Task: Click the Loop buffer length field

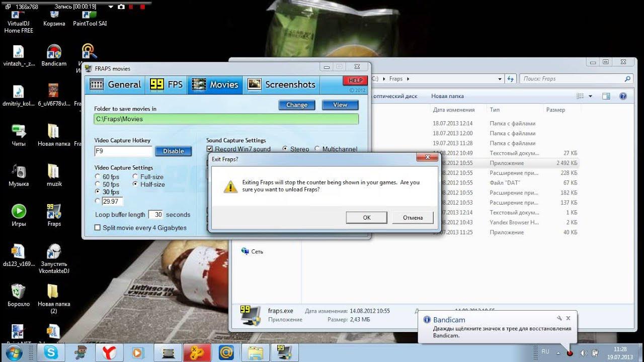Action: pyautogui.click(x=156, y=215)
